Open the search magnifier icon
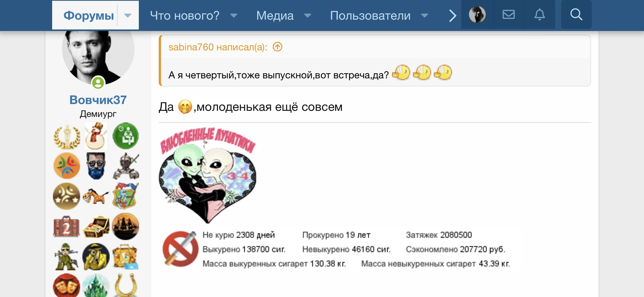The height and width of the screenshot is (297, 644). coord(576,15)
